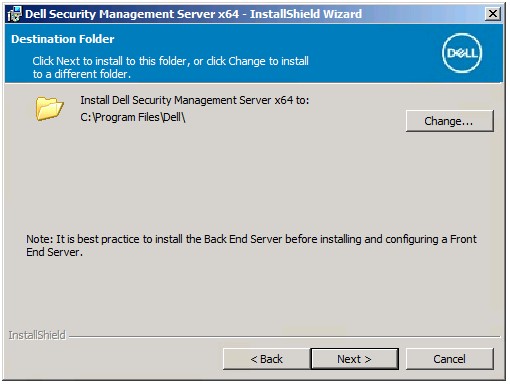This screenshot has height=385, width=510.
Task: Click 'InstallShield Wizard' text in the title bar
Action: tap(306, 14)
